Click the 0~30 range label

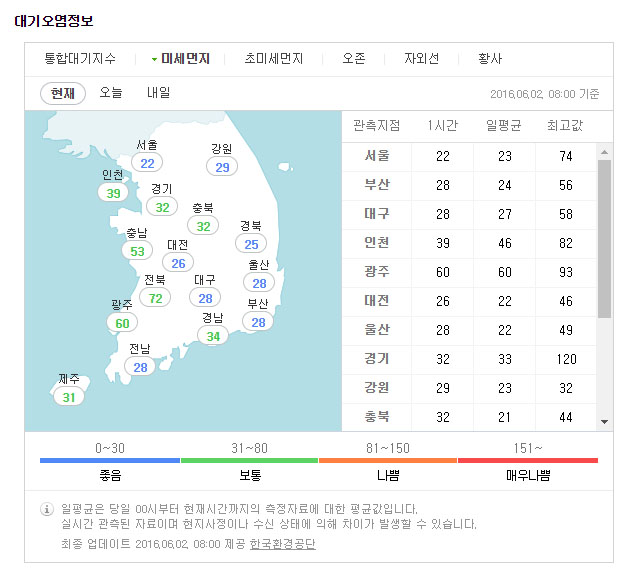tap(110, 448)
